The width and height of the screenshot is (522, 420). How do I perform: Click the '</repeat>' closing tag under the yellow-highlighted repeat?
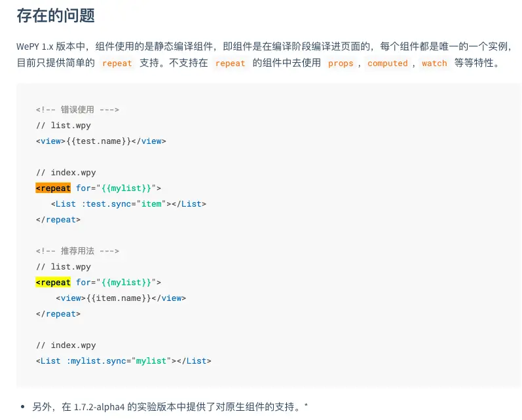(58, 313)
